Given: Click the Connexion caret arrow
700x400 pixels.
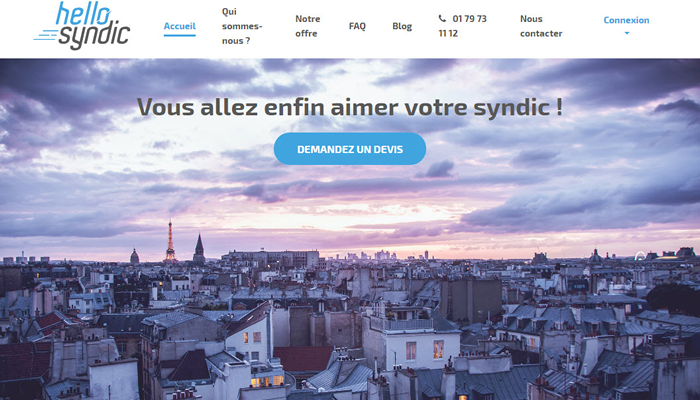Looking at the screenshot, I should pyautogui.click(x=627, y=33).
